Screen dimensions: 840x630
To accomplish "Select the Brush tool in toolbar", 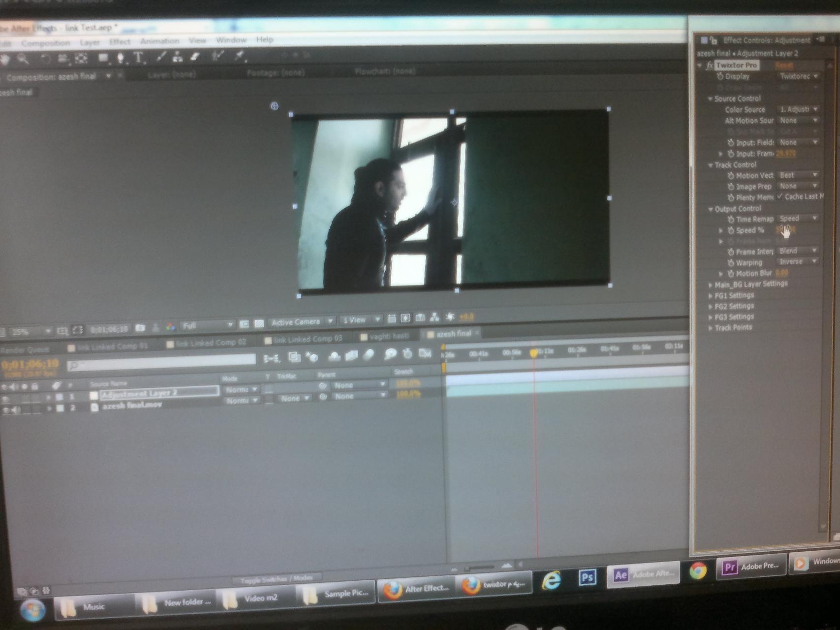I will click(x=161, y=57).
